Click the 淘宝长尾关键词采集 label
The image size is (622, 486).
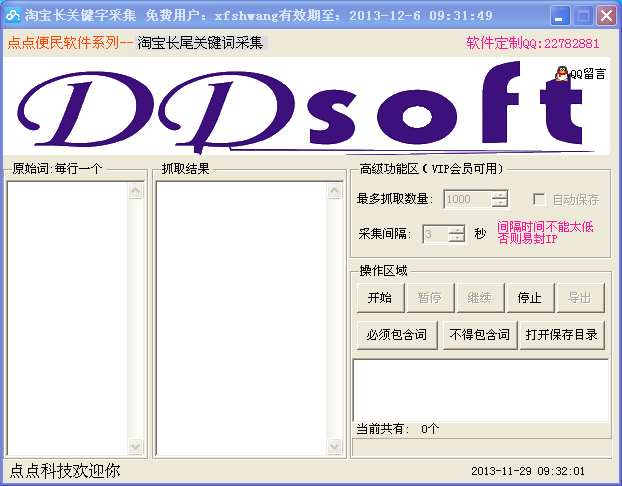tap(200, 43)
